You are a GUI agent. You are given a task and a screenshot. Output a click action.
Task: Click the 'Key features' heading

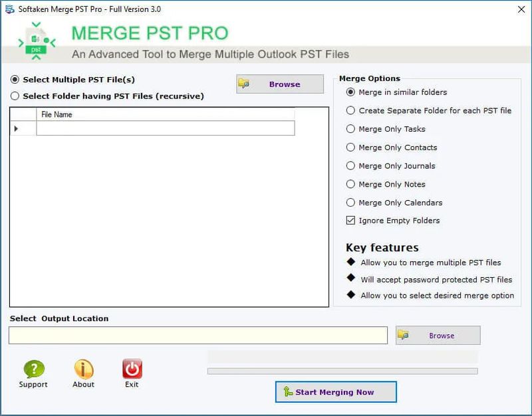tap(382, 247)
